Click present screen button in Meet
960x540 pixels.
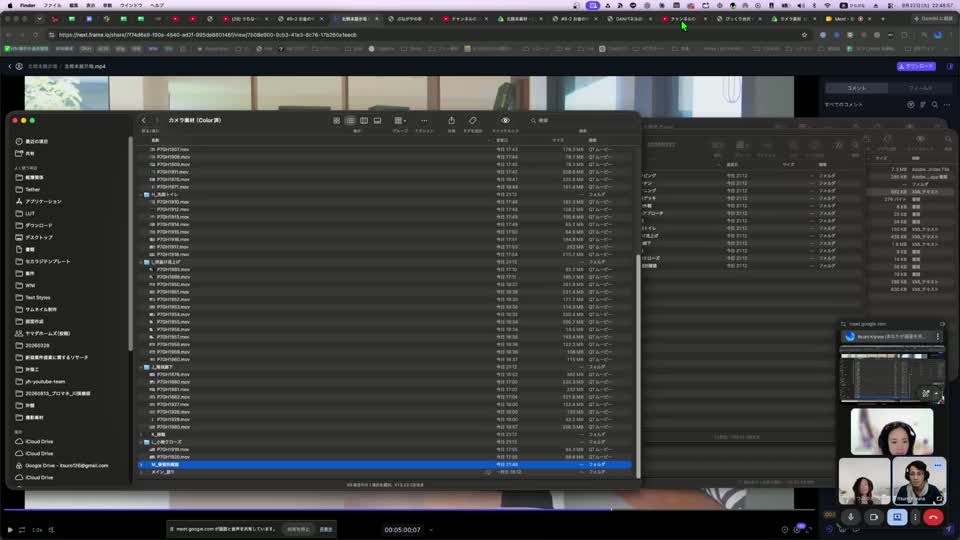(x=897, y=517)
